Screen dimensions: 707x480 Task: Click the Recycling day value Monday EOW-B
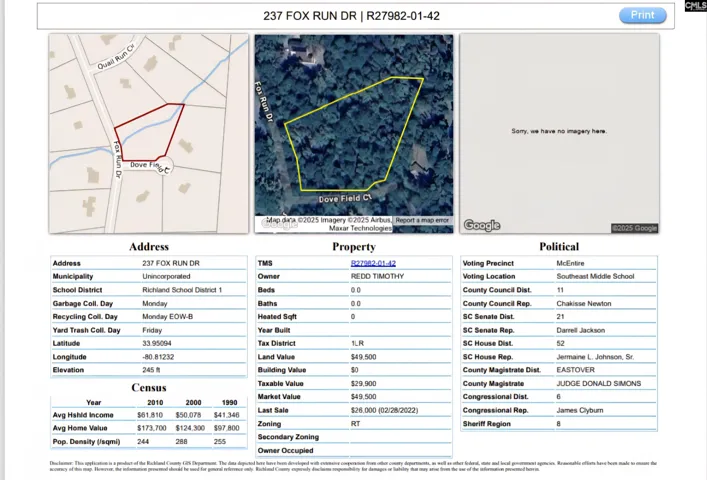168,316
